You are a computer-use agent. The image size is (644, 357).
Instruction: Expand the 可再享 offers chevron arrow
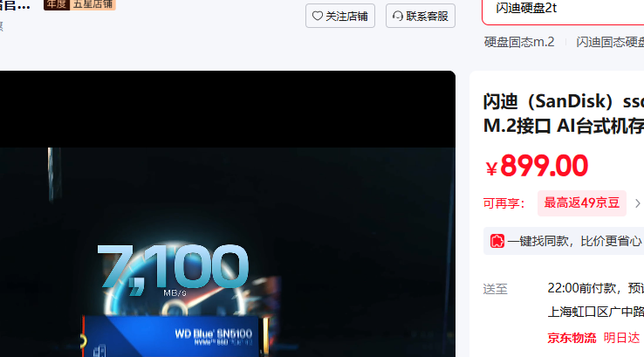[638, 203]
